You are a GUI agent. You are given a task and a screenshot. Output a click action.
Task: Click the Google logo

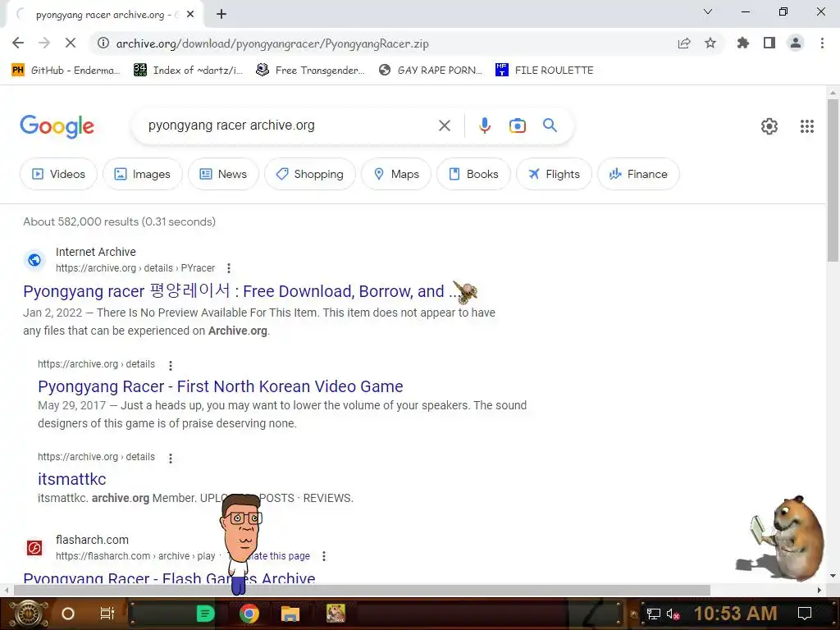[x=57, y=126]
